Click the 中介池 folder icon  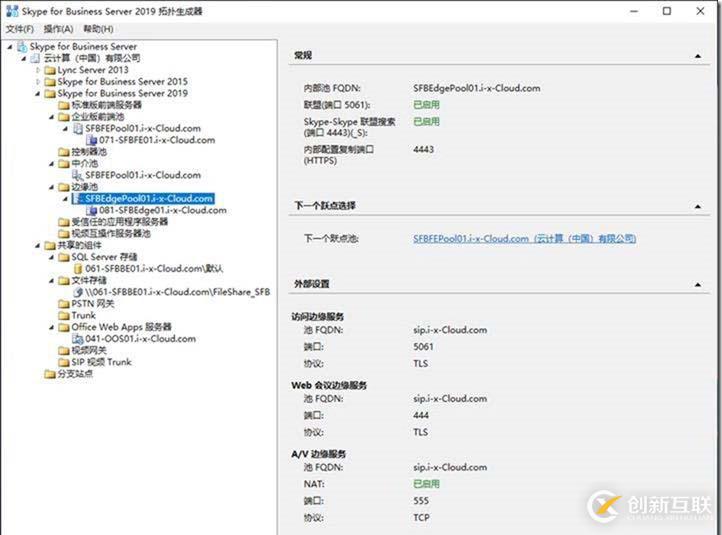click(x=64, y=163)
